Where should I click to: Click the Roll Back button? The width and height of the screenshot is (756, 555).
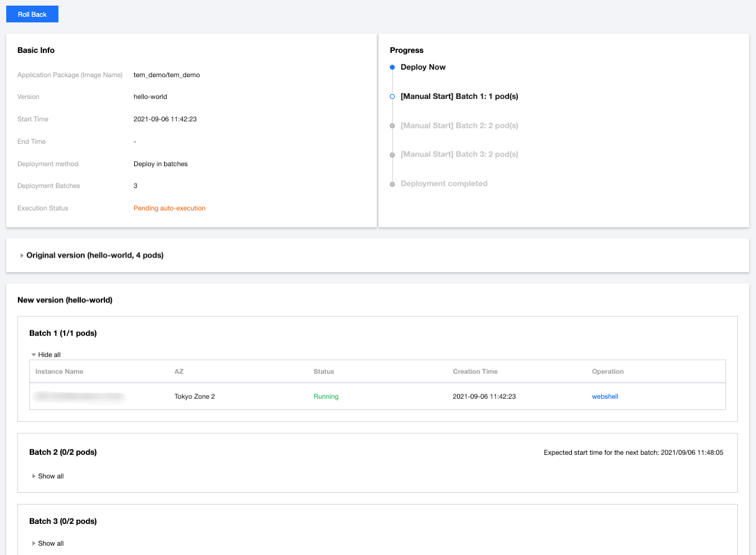coord(32,14)
